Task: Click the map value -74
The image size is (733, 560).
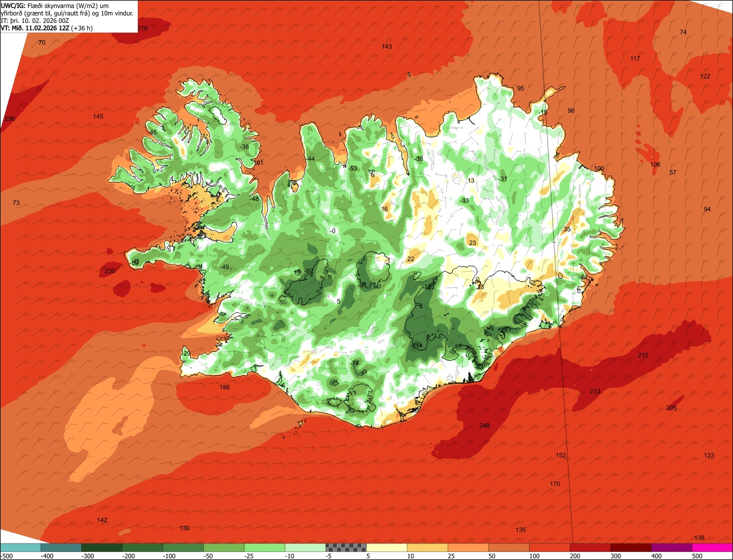Action: click(354, 363)
